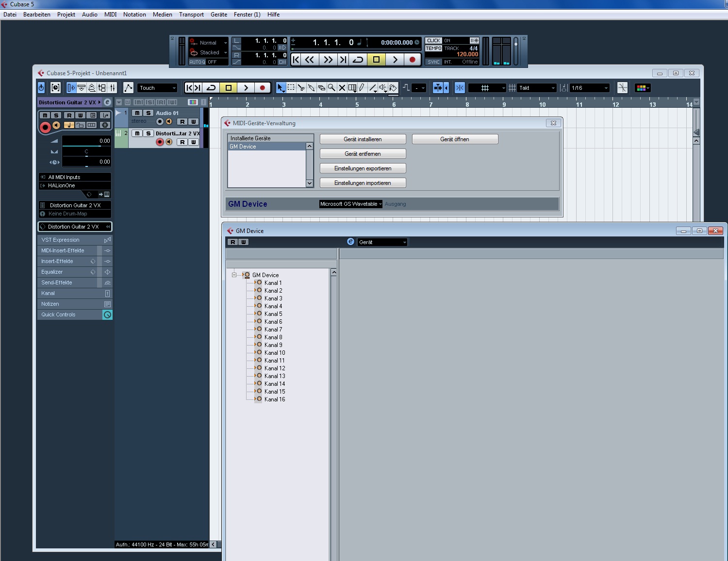
Task: Click the Cubase logo of MIDI-Geräte-Verwaltung window
Action: [x=228, y=123]
